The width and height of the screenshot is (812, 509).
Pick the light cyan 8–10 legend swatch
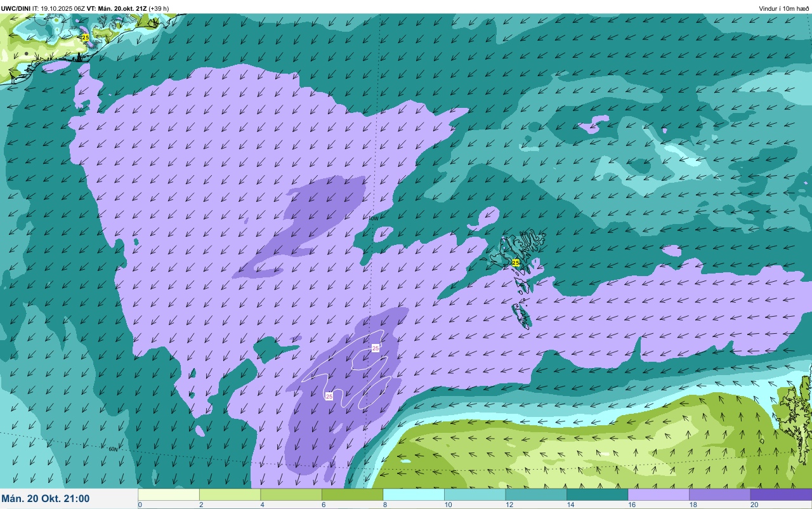point(414,494)
